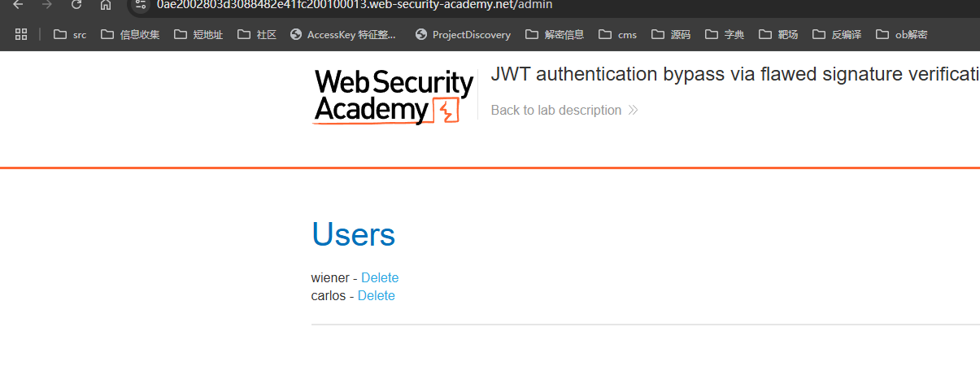Delete the wiener user
The width and height of the screenshot is (980, 388).
tap(380, 278)
